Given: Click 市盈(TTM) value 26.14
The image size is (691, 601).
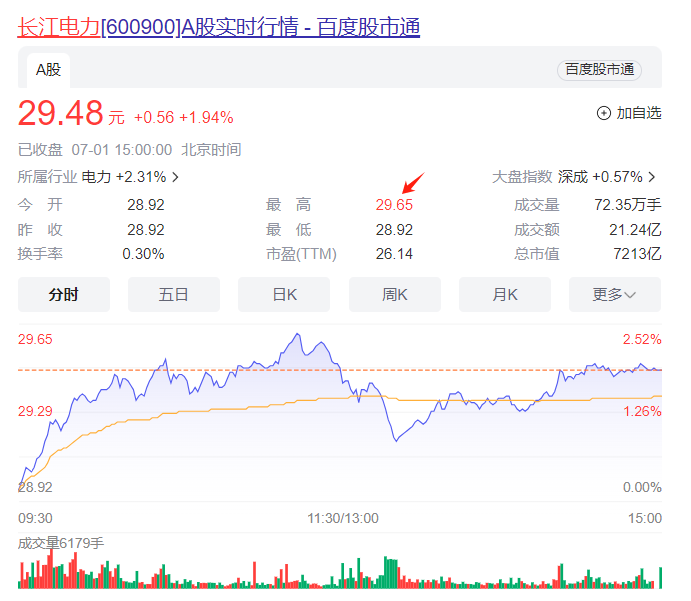Looking at the screenshot, I should click(x=394, y=254).
